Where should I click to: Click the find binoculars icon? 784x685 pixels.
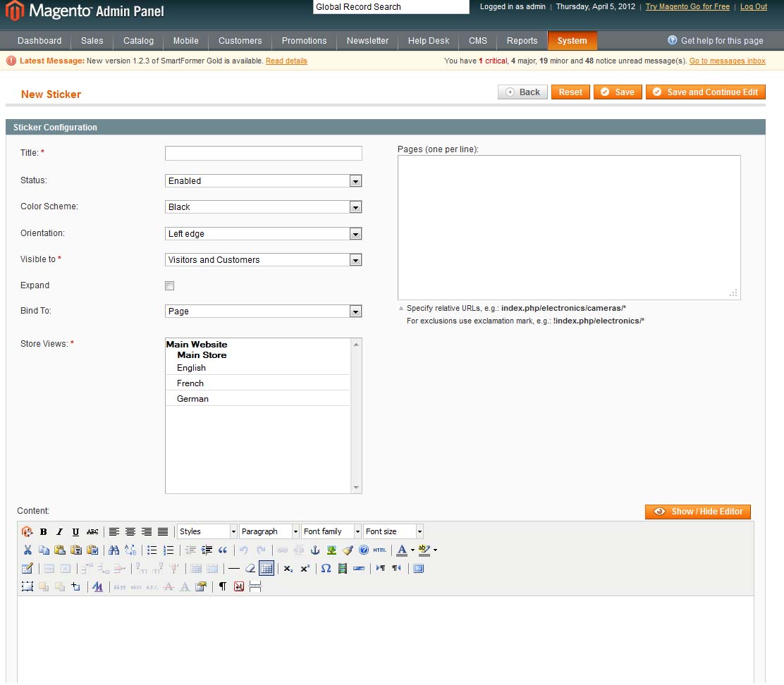(x=114, y=550)
